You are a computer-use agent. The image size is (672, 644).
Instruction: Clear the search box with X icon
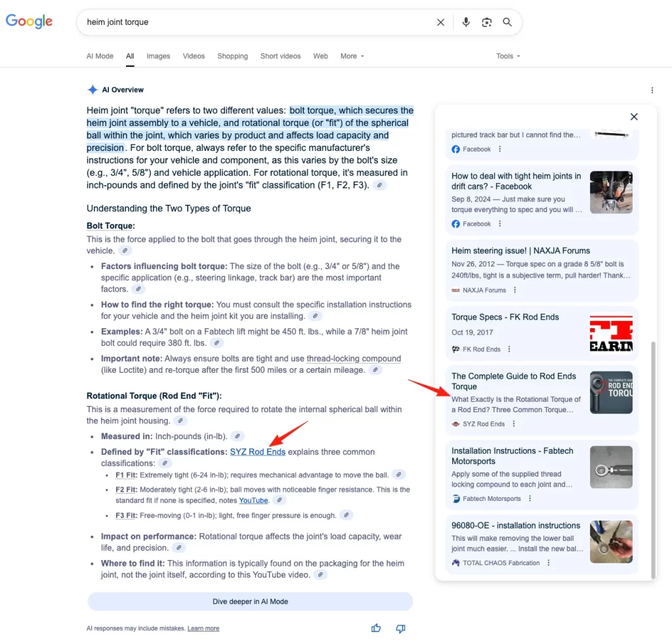pos(440,22)
